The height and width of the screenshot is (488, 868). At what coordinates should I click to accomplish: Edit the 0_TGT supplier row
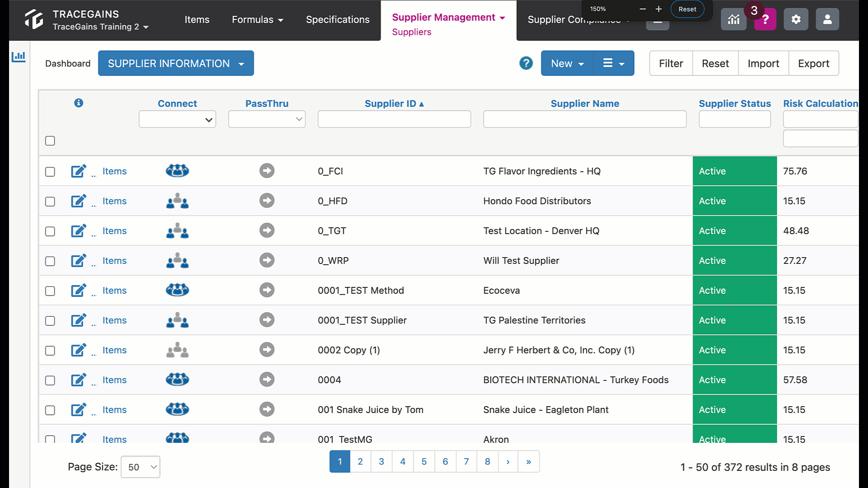[79, 230]
